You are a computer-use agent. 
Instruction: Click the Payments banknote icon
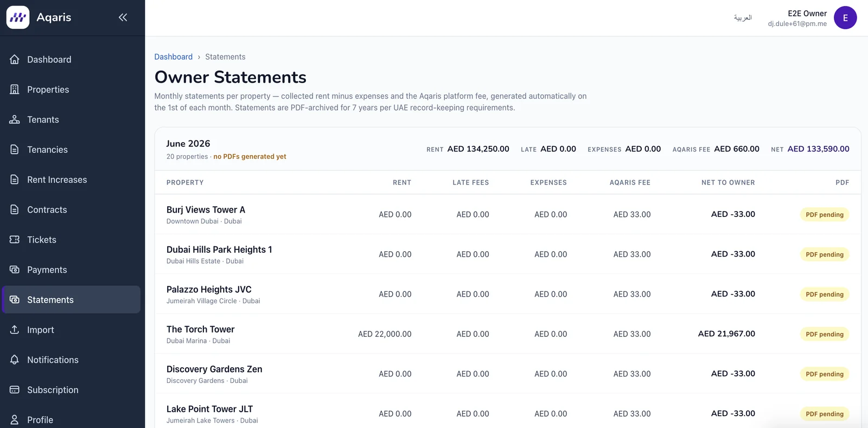pyautogui.click(x=15, y=270)
